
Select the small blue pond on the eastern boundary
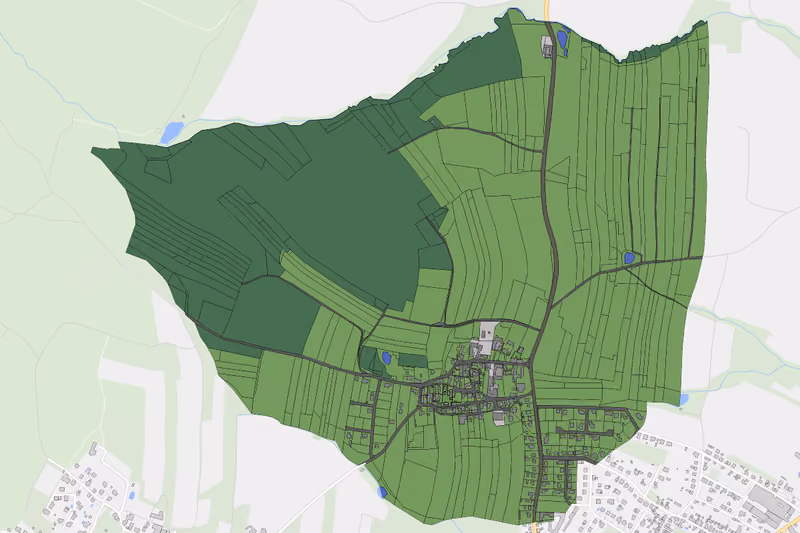point(683,399)
